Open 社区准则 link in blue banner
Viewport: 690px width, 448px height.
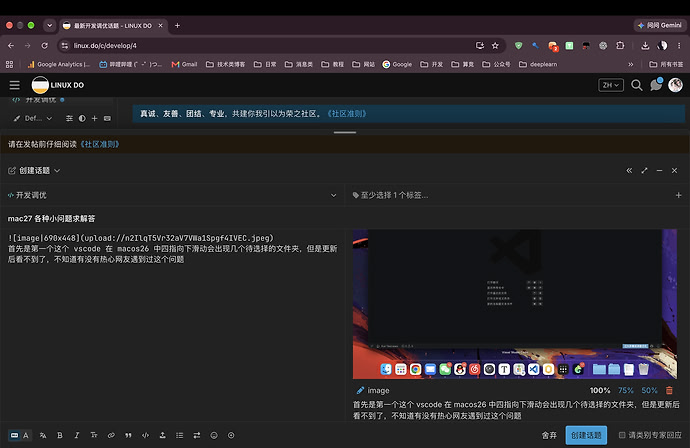pyautogui.click(x=347, y=114)
